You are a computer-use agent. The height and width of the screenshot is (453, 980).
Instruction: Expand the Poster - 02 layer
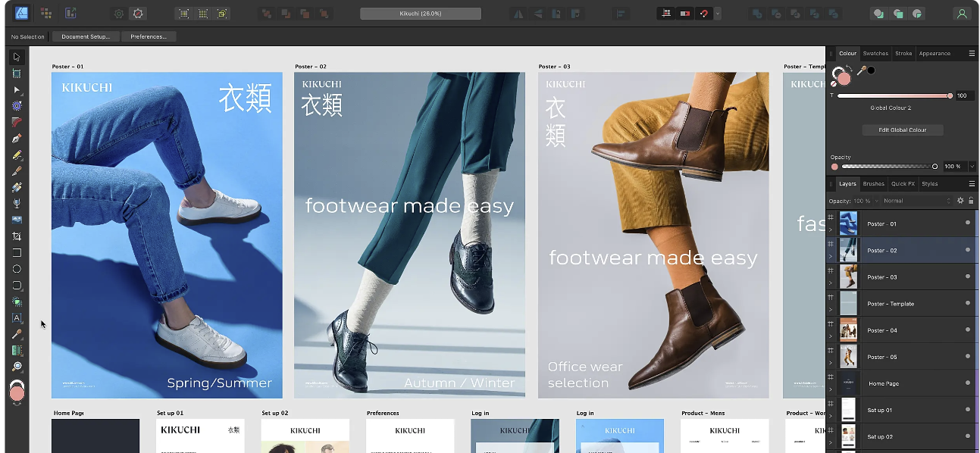click(831, 256)
